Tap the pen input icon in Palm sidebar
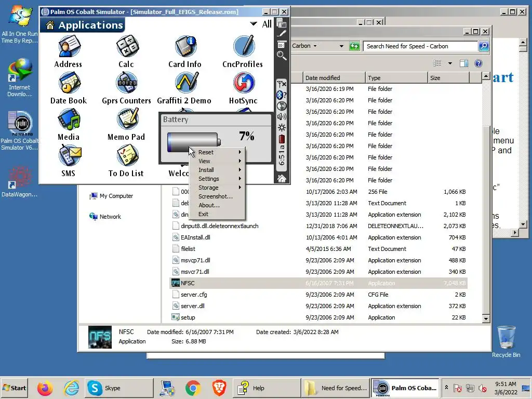The height and width of the screenshot is (399, 532). click(281, 34)
